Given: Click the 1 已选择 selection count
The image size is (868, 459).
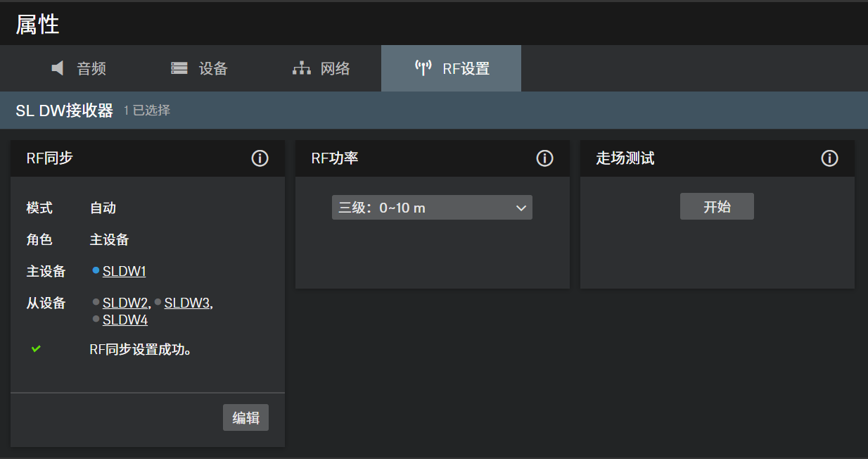Looking at the screenshot, I should [147, 111].
